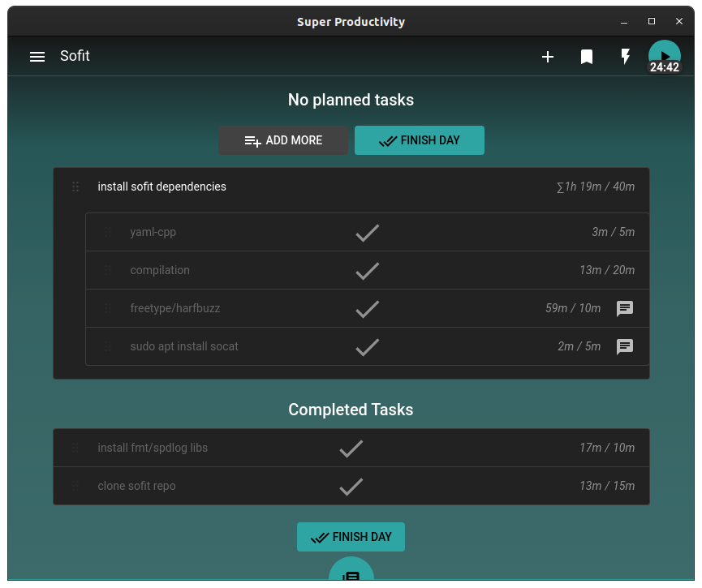702x588 pixels.
Task: Click drag handle of sudo apt install socat
Action: (108, 346)
